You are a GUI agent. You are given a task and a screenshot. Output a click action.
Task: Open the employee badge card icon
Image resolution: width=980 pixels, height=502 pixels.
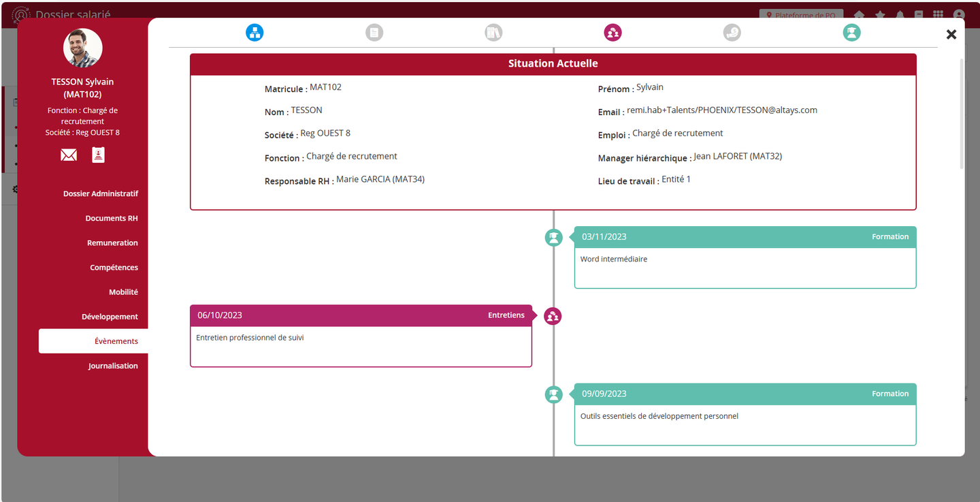point(99,155)
